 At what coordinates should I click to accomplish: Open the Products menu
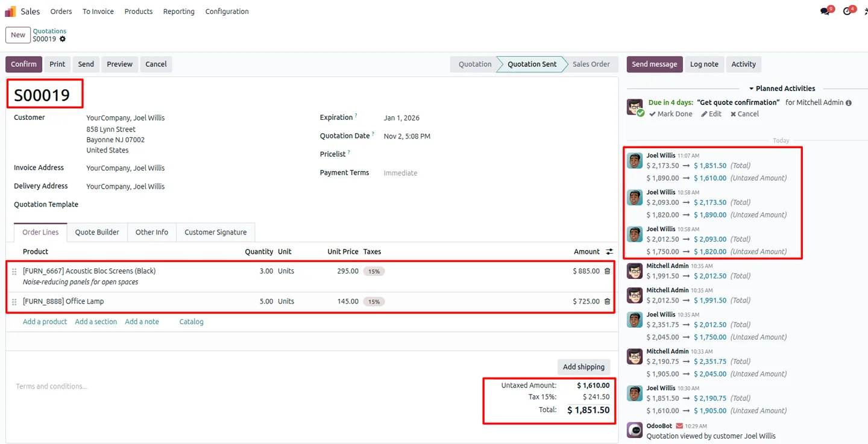click(x=139, y=11)
